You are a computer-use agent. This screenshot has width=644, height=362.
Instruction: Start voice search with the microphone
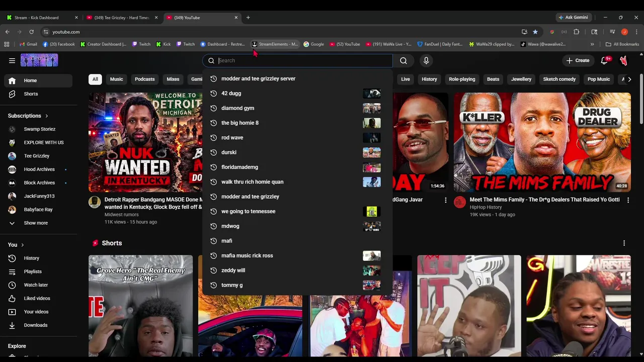coord(426,61)
